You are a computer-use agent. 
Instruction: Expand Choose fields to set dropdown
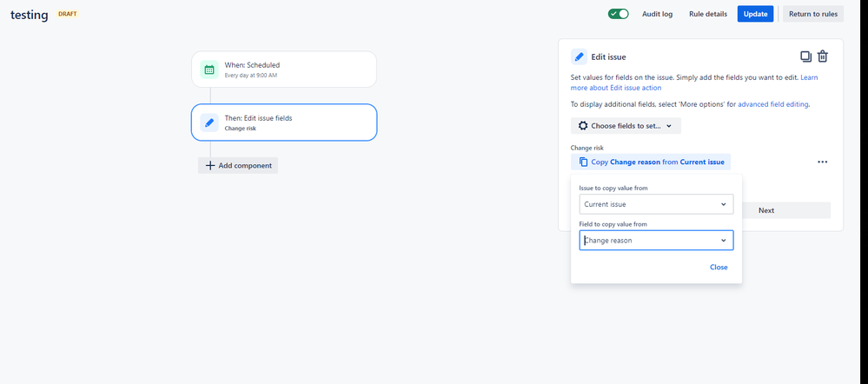coord(626,126)
